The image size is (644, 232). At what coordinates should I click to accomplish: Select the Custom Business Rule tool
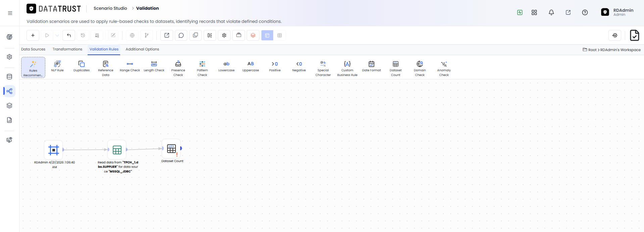click(347, 68)
